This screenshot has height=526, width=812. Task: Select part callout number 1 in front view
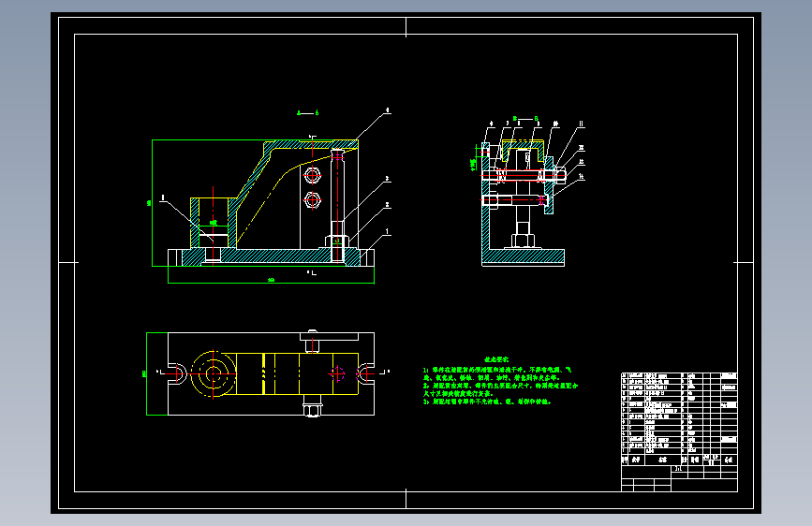point(387,231)
